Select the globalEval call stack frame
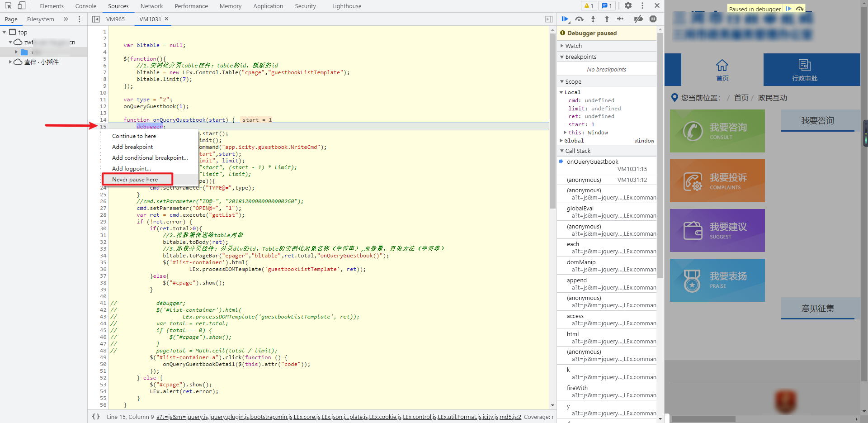 [x=607, y=212]
